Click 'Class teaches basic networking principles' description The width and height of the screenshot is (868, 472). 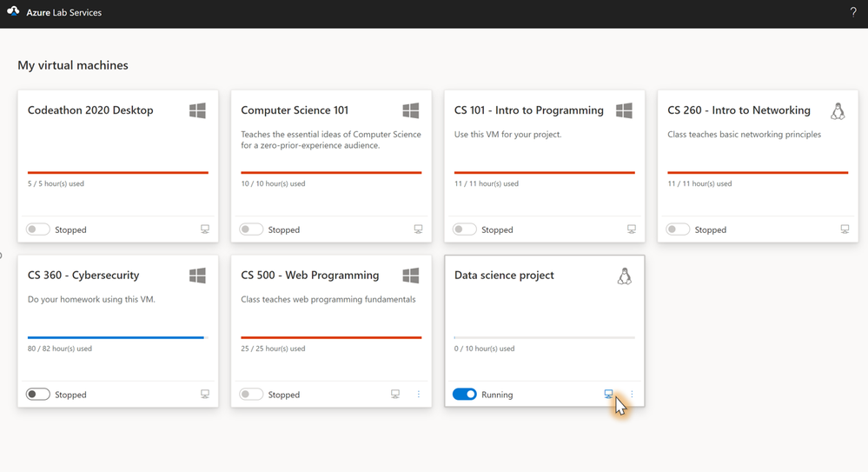[x=744, y=134]
